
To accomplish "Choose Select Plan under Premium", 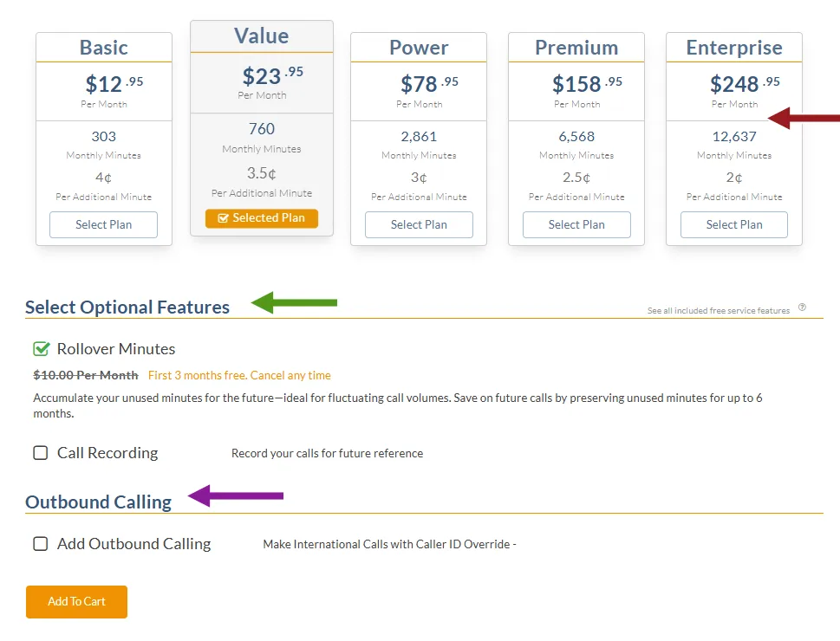I will 576,225.
